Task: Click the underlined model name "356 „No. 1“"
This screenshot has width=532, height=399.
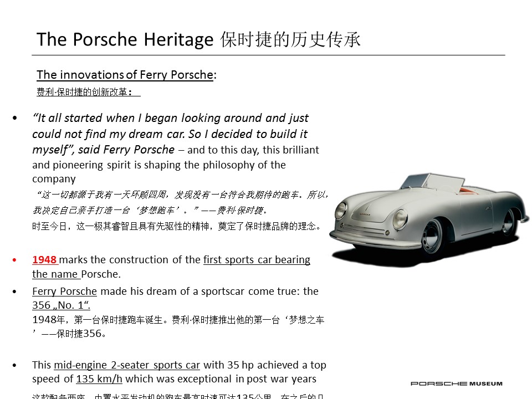Action: pyautogui.click(x=61, y=305)
